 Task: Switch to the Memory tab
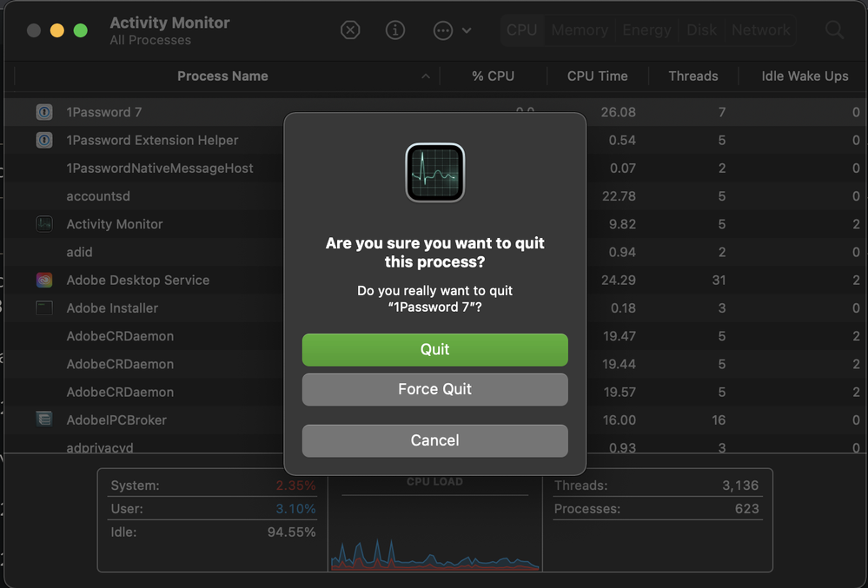click(x=580, y=30)
